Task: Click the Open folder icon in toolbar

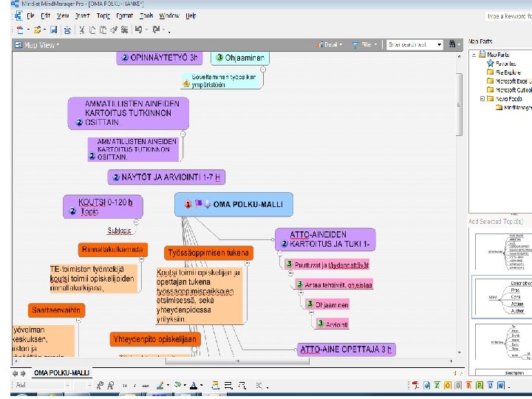Action: point(37,30)
